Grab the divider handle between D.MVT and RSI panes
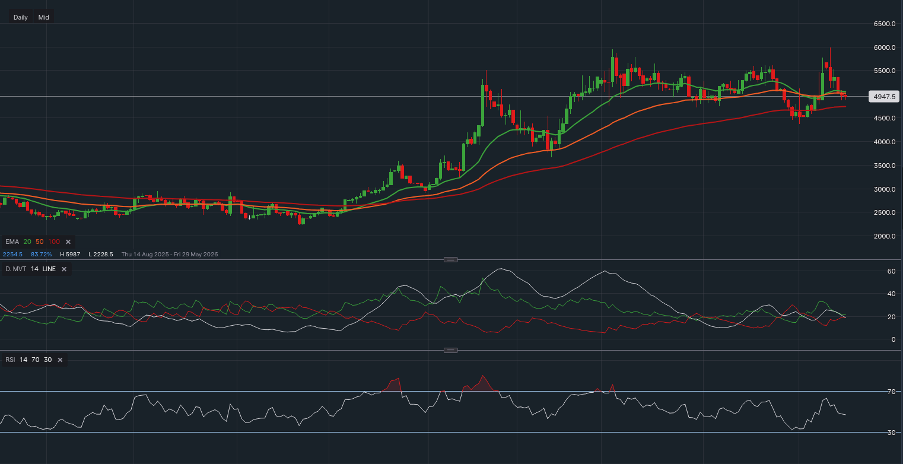This screenshot has height=464, width=904. (451, 350)
